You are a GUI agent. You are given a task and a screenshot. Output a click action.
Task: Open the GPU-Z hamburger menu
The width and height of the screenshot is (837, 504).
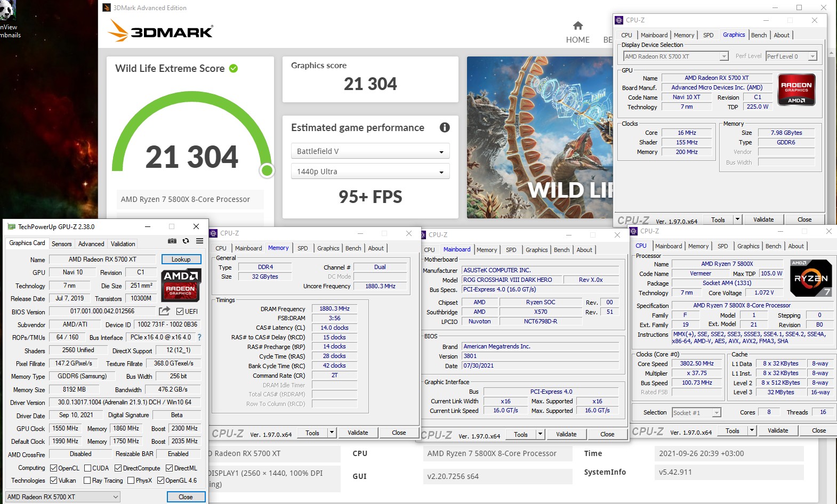coord(199,241)
